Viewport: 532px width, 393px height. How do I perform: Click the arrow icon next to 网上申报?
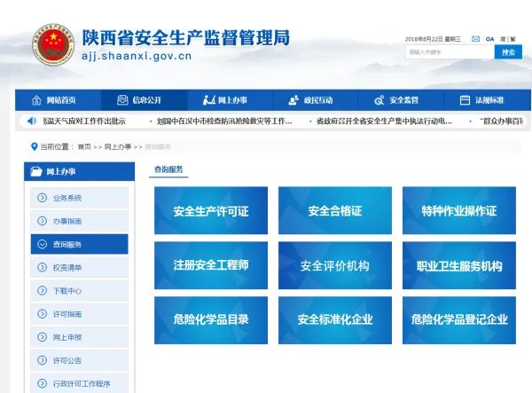point(42,337)
